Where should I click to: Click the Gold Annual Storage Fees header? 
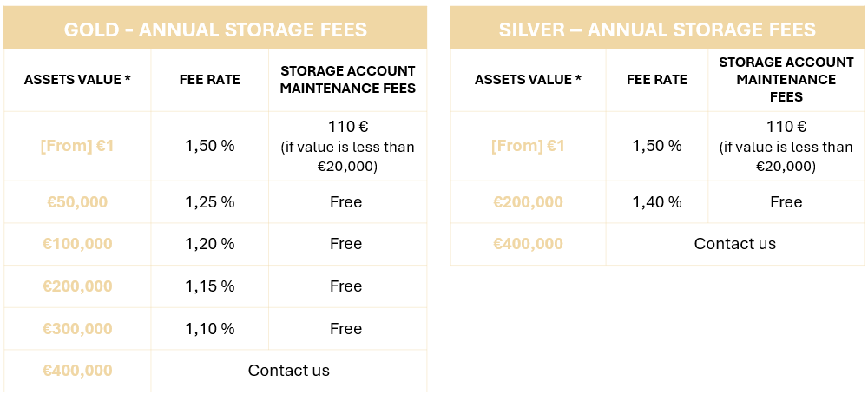coord(215,30)
